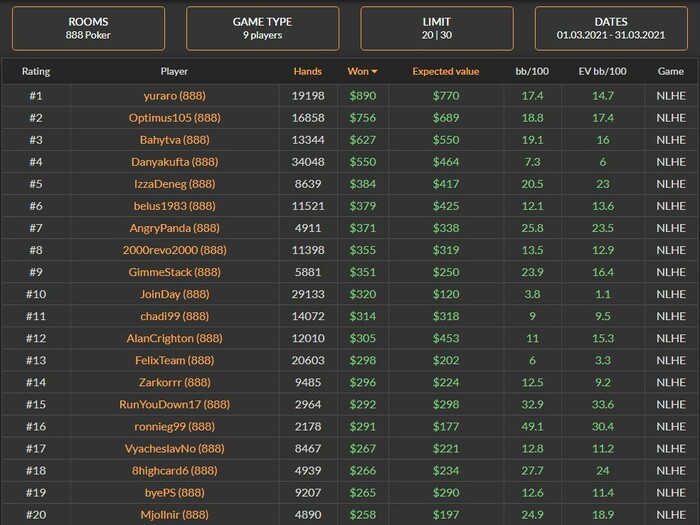Screen dimensions: 700x525
Task: Open the DATES range filter
Action: click(611, 28)
